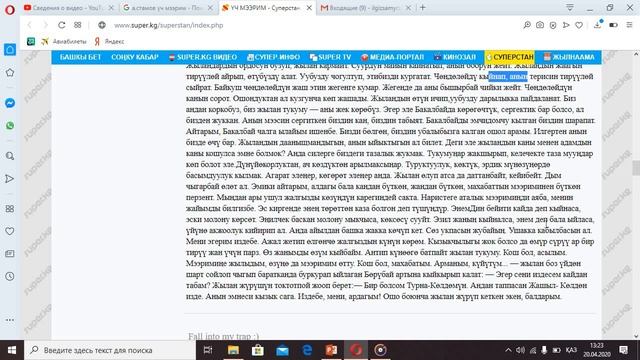Click the 'Fall into my trap :)' text
The width and height of the screenshot is (640, 360).
[223, 336]
